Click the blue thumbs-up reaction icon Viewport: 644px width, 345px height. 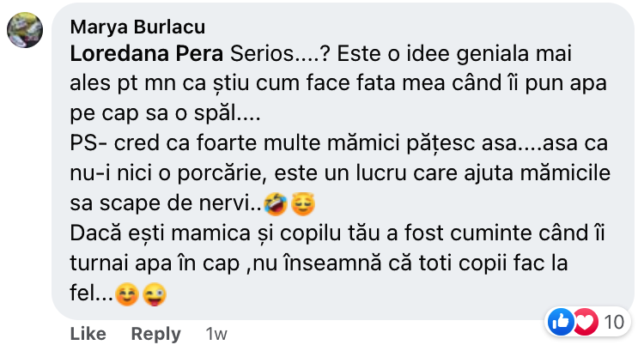(x=562, y=323)
